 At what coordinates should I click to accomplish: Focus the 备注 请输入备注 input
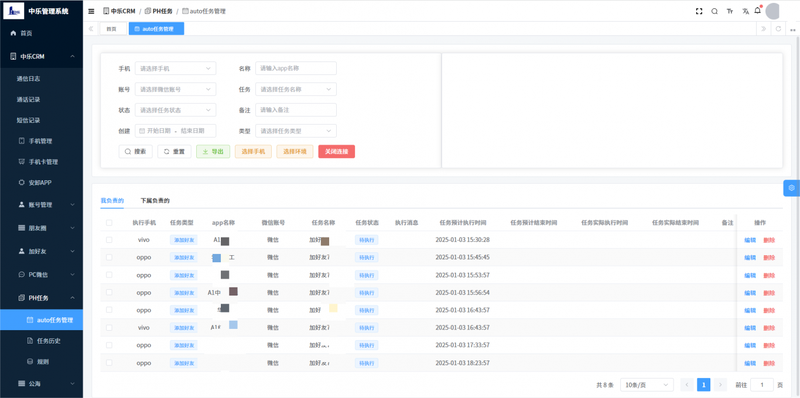(296, 110)
